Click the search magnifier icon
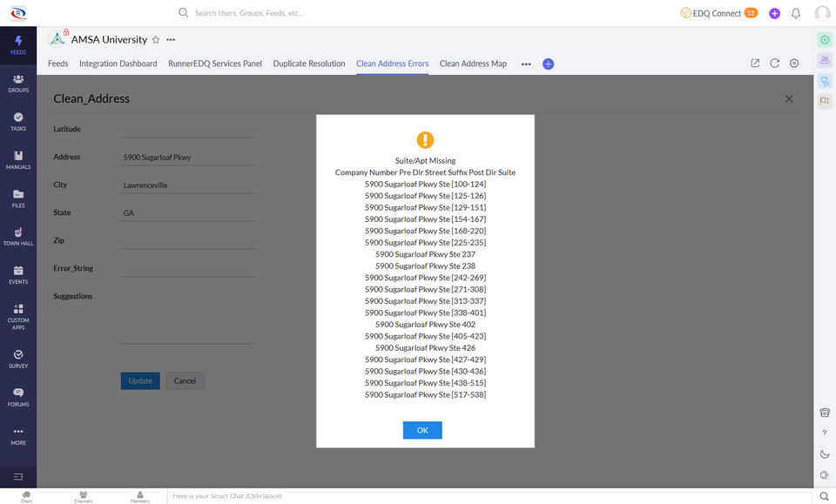The width and height of the screenshot is (836, 504). click(x=183, y=12)
